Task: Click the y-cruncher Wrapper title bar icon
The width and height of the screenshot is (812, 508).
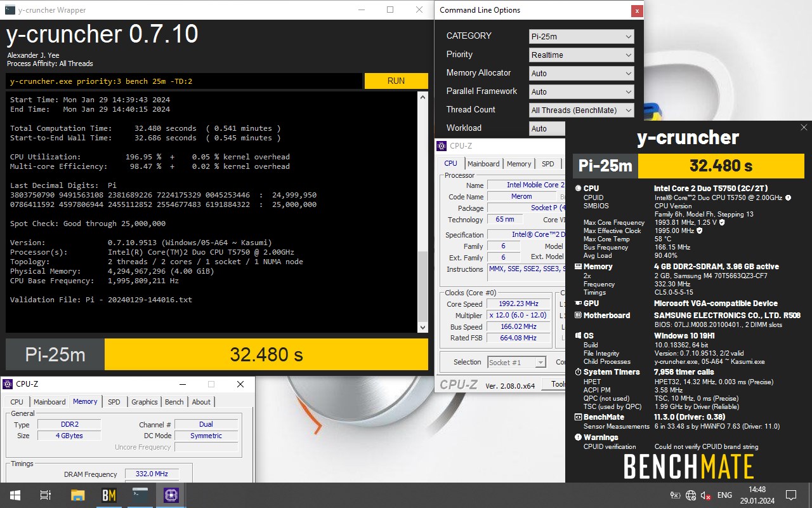Action: tap(10, 10)
